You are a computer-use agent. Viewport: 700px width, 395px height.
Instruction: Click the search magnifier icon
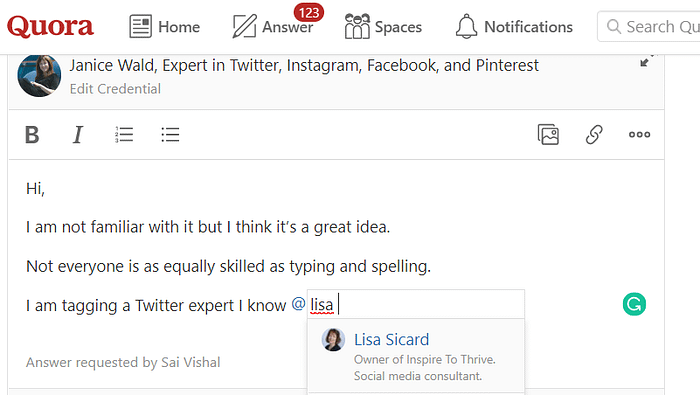click(x=614, y=26)
